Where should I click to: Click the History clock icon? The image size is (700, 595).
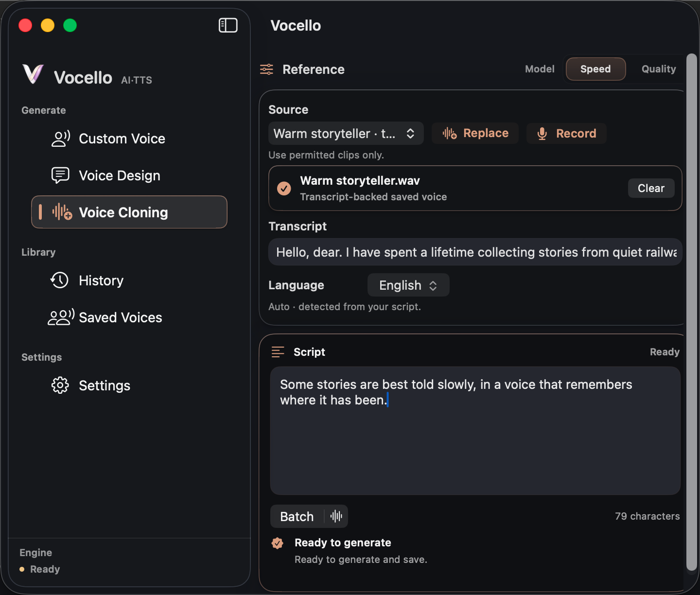[x=60, y=280]
